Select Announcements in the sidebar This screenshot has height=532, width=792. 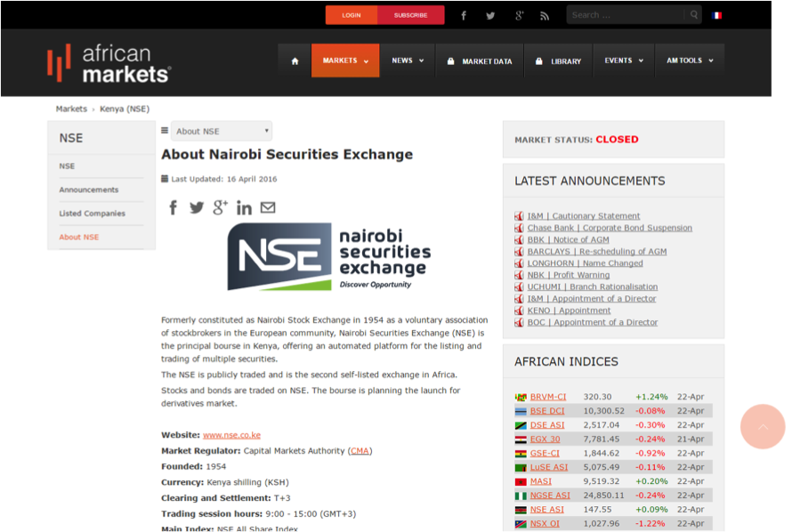[x=89, y=189]
